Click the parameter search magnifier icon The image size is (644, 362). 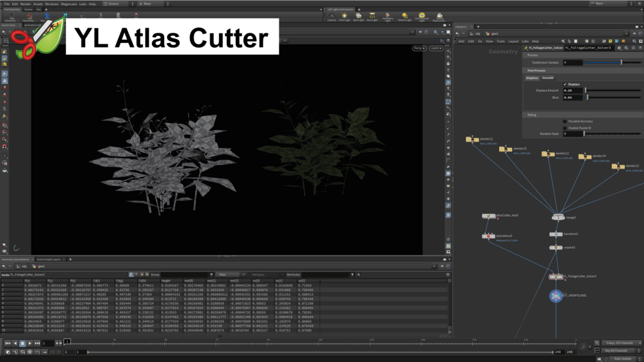click(x=626, y=48)
